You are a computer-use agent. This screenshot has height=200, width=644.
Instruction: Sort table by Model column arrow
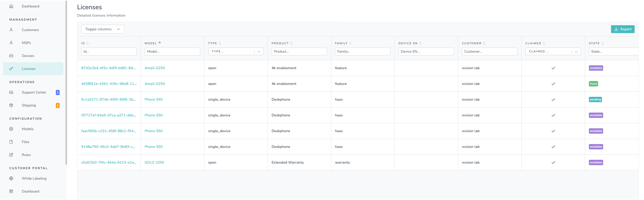[x=160, y=43]
